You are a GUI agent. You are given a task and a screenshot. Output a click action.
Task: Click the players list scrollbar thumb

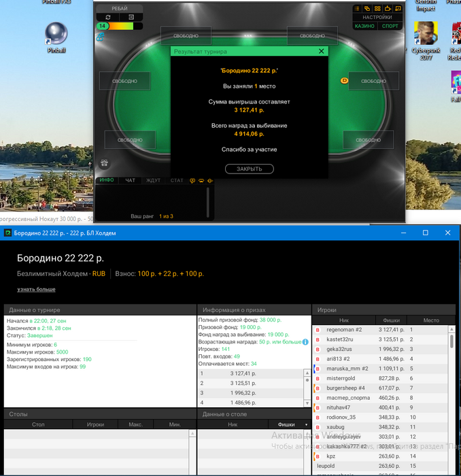451,341
